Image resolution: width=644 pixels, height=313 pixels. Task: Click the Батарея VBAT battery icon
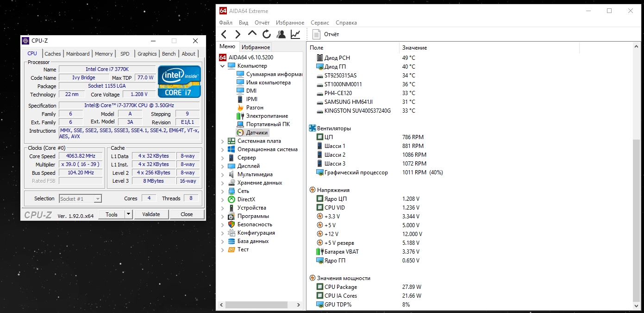point(319,252)
